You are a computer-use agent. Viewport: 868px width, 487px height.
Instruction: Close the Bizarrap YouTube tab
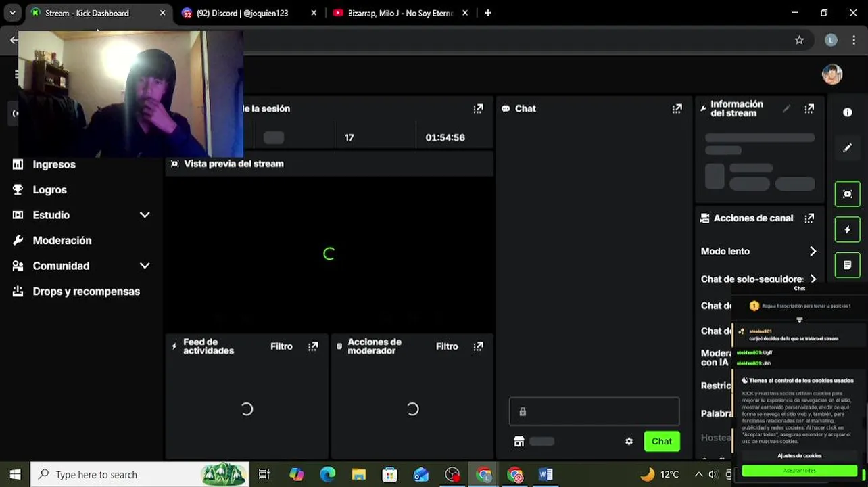click(465, 13)
